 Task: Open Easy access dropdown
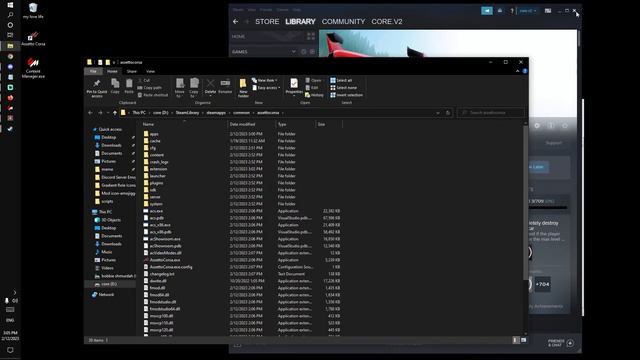tap(266, 88)
